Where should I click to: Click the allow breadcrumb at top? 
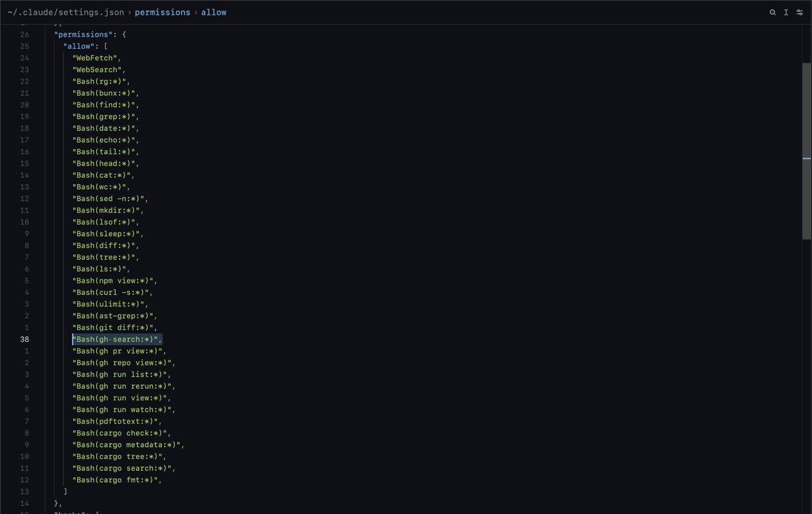point(214,12)
